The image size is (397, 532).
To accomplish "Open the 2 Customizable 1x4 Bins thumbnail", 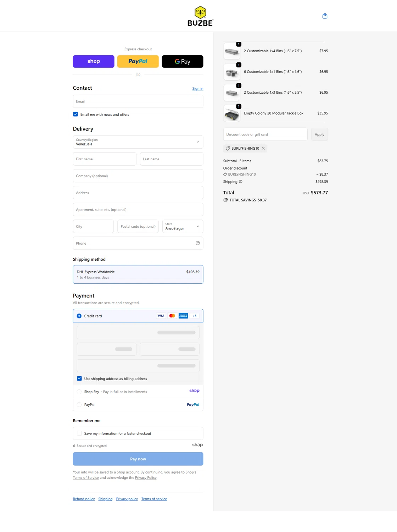I will [x=232, y=51].
